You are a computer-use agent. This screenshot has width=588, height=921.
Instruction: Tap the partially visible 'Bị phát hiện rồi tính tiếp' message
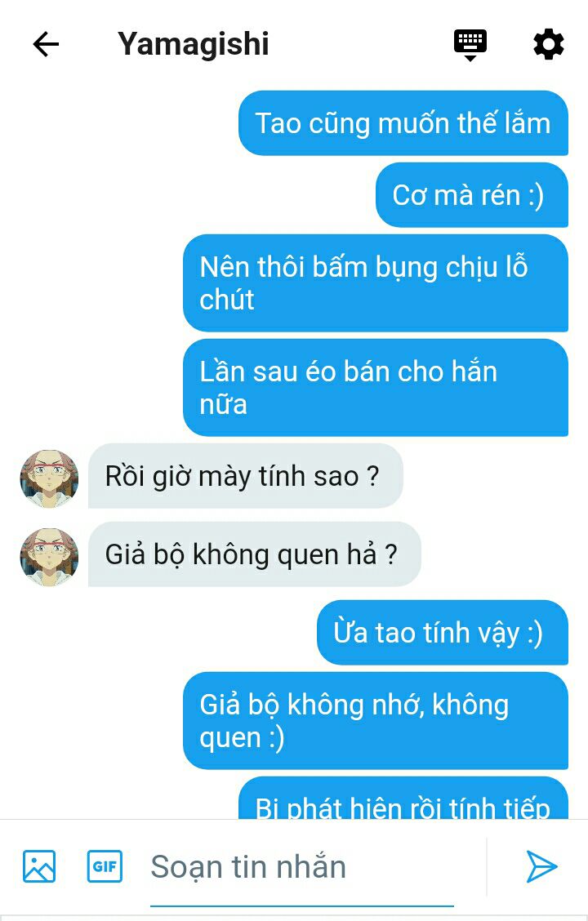pos(403,799)
